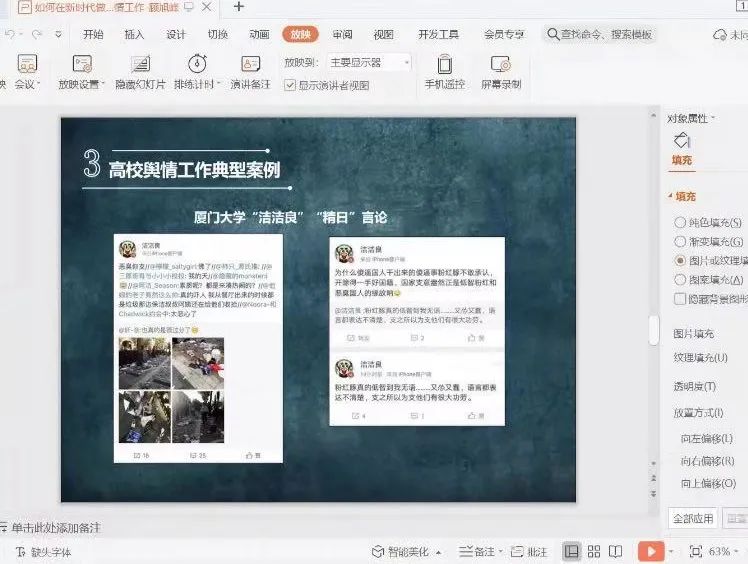The width and height of the screenshot is (748, 564).
Task: Click 透明度(T) label in panel
Action: pyautogui.click(x=695, y=386)
